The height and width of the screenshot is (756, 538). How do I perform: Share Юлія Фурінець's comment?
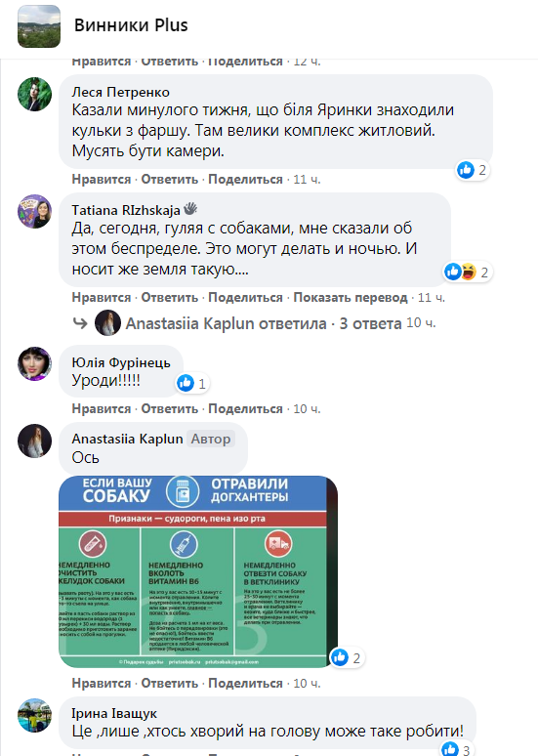point(245,409)
